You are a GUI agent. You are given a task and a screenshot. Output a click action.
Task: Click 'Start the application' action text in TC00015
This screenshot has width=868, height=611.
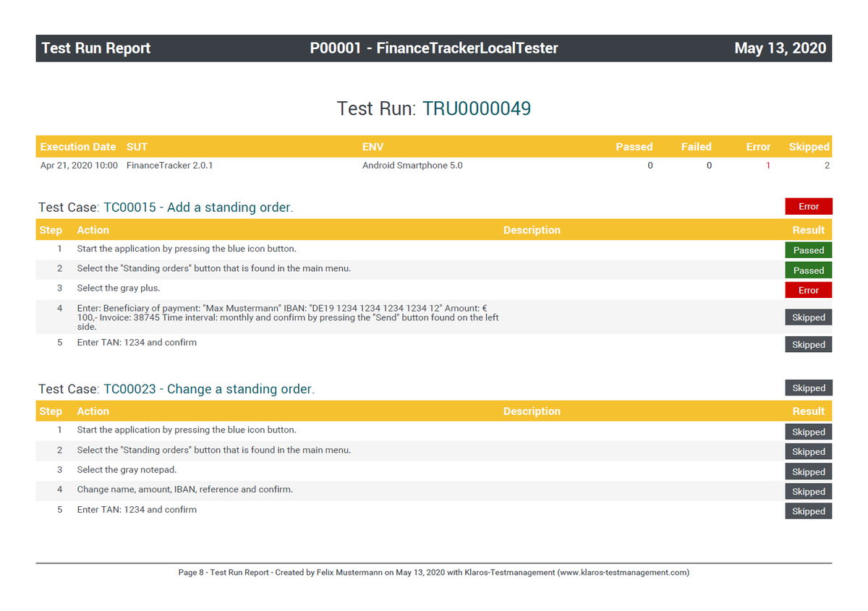[187, 249]
